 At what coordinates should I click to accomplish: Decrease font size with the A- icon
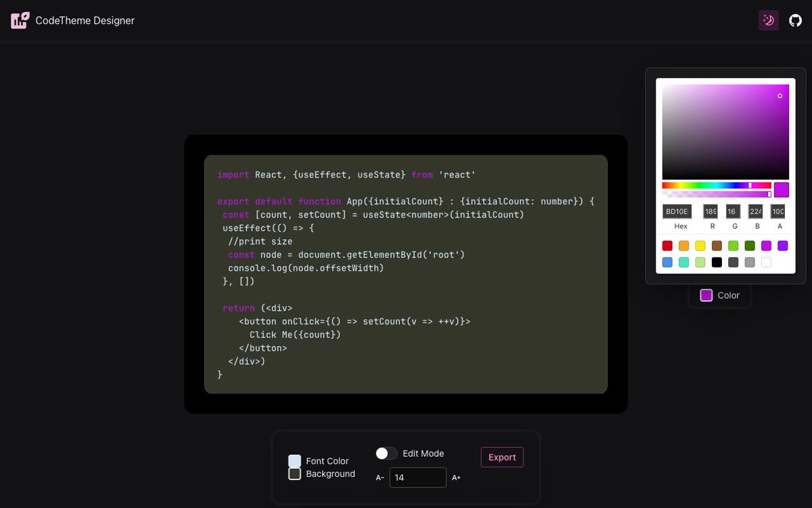pos(380,478)
